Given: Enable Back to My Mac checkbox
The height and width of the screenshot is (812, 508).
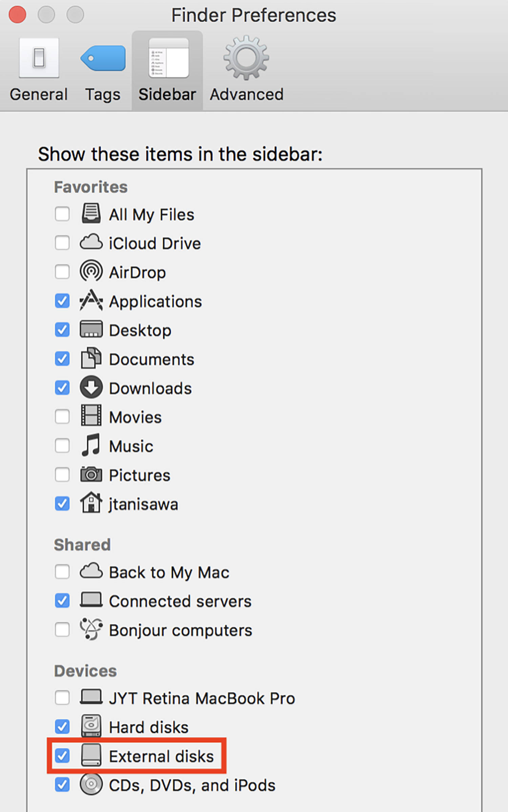Looking at the screenshot, I should pos(62,572).
